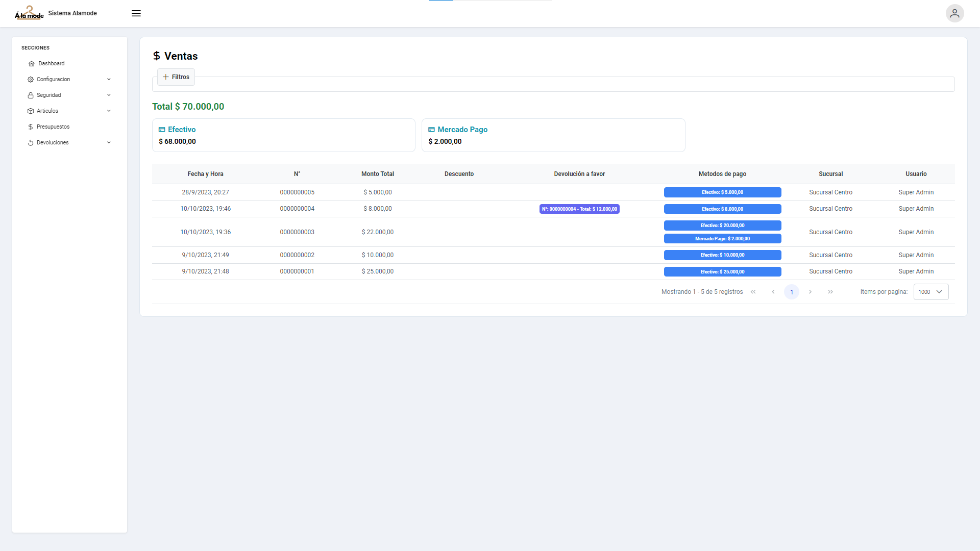The width and height of the screenshot is (980, 551).
Task: Click the Efectivo $ 10.000,00 payment badge
Action: click(722, 255)
